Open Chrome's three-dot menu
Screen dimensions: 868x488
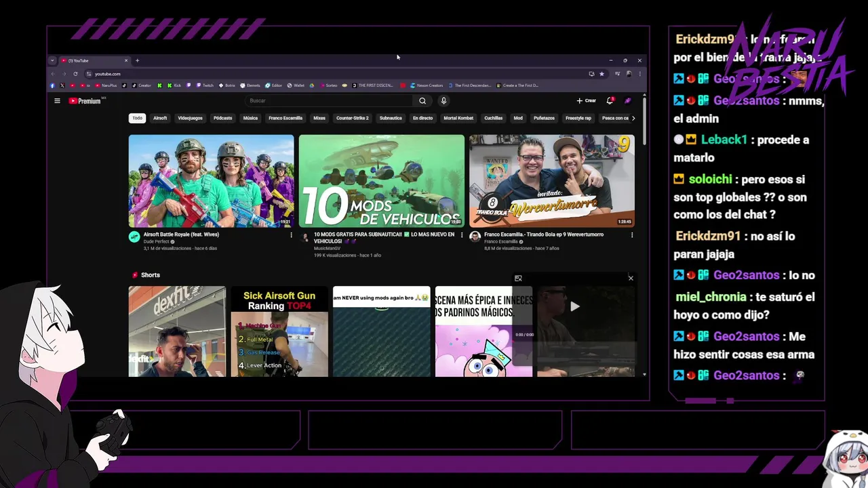(640, 74)
